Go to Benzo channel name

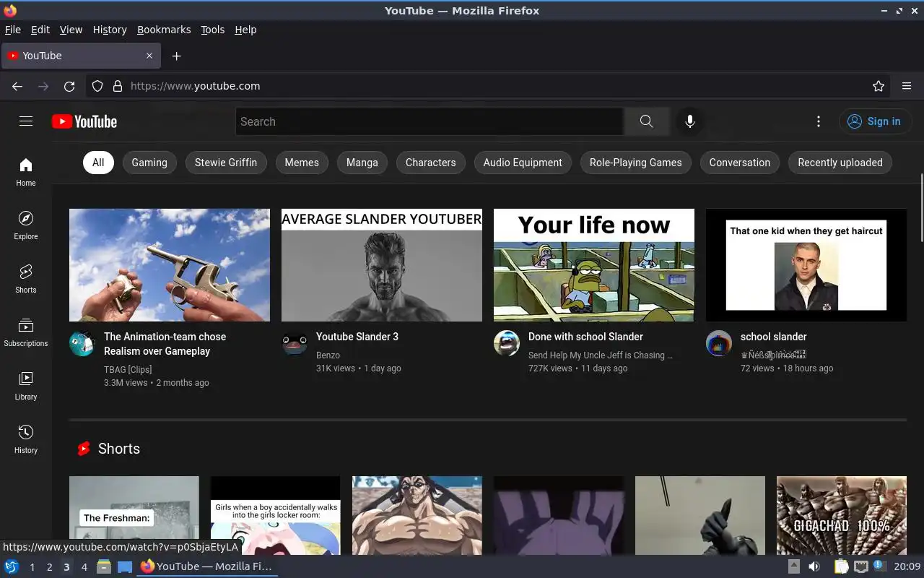tap(328, 355)
